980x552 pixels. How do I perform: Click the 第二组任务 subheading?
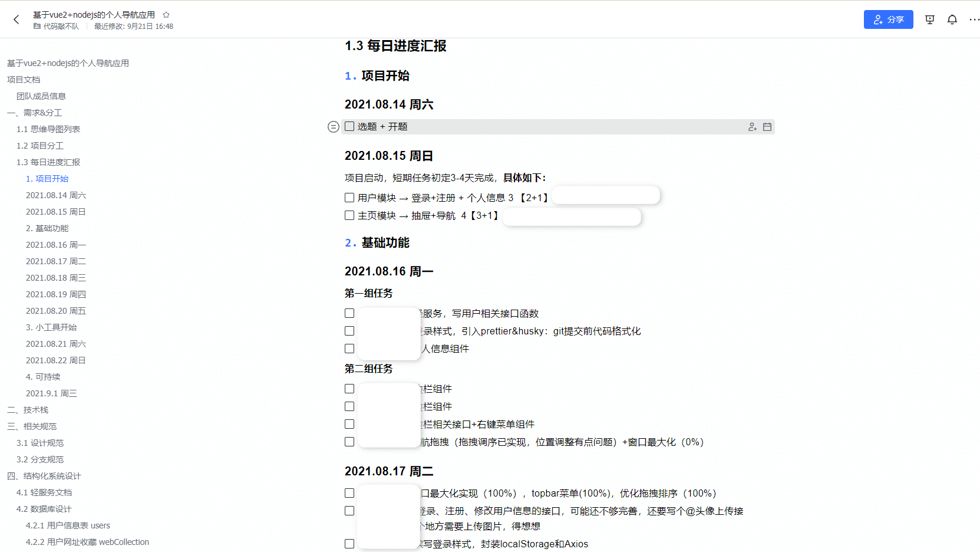(x=368, y=369)
